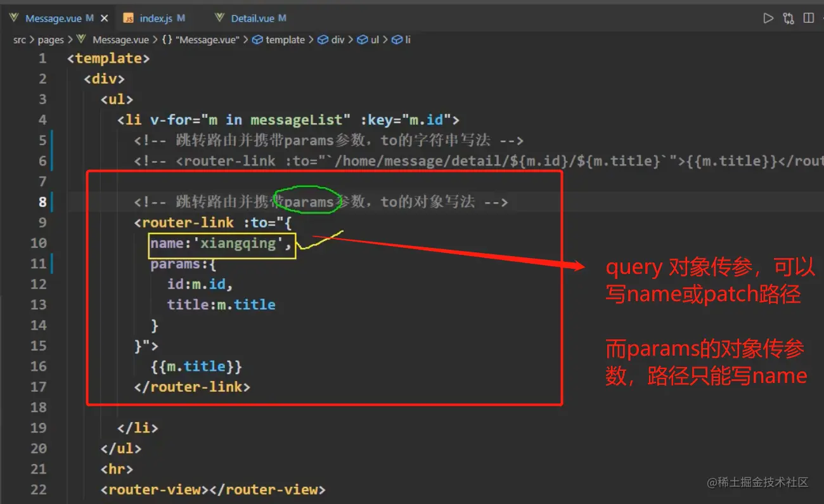Image resolution: width=824 pixels, height=504 pixels.
Task: Click the opening <ul> tag on line 3
Action: click(x=117, y=100)
